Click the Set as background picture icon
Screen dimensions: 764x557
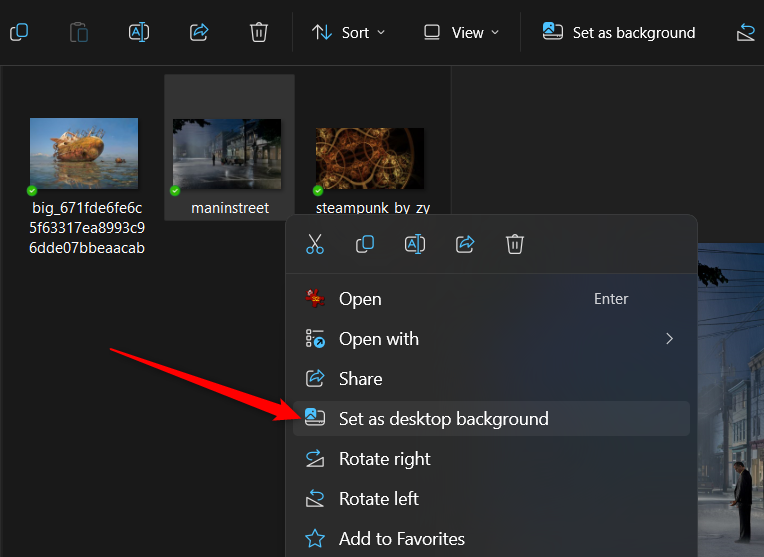[x=553, y=32]
